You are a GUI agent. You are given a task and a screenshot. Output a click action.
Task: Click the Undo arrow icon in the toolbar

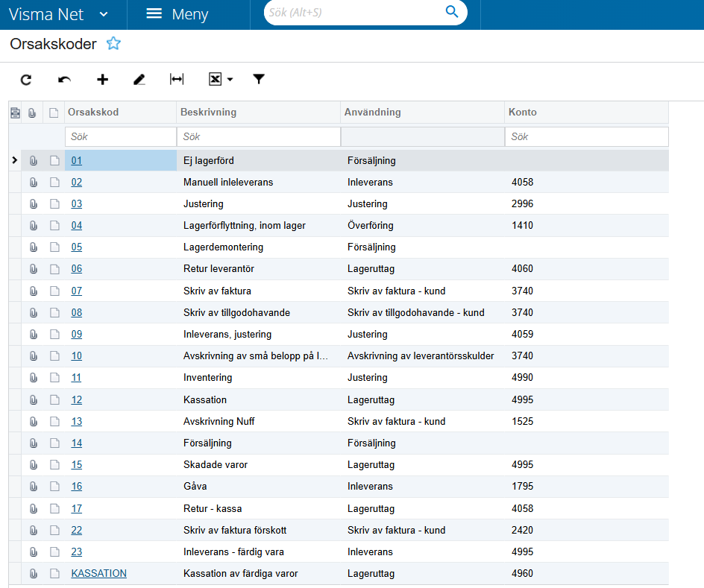[64, 80]
